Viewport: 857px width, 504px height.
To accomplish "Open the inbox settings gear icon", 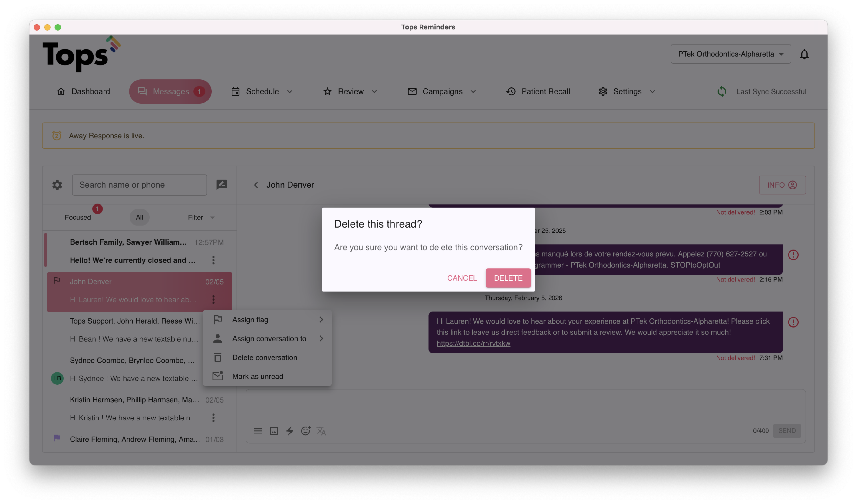I will [x=57, y=185].
